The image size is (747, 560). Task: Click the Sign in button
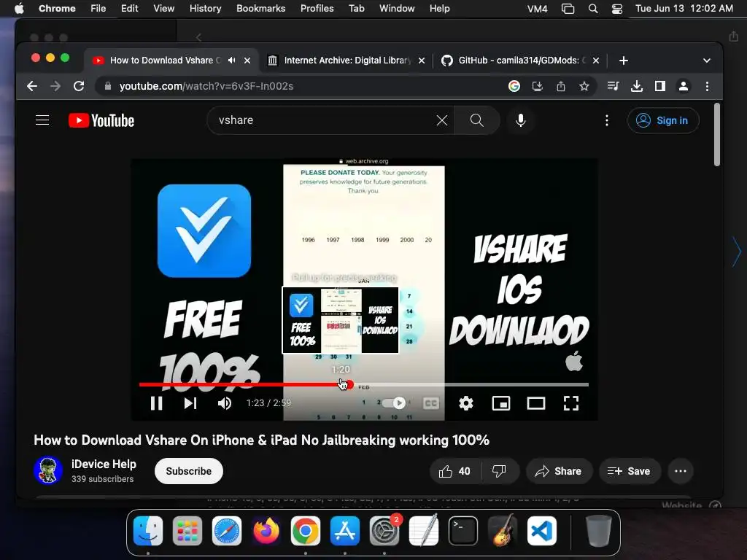point(663,120)
